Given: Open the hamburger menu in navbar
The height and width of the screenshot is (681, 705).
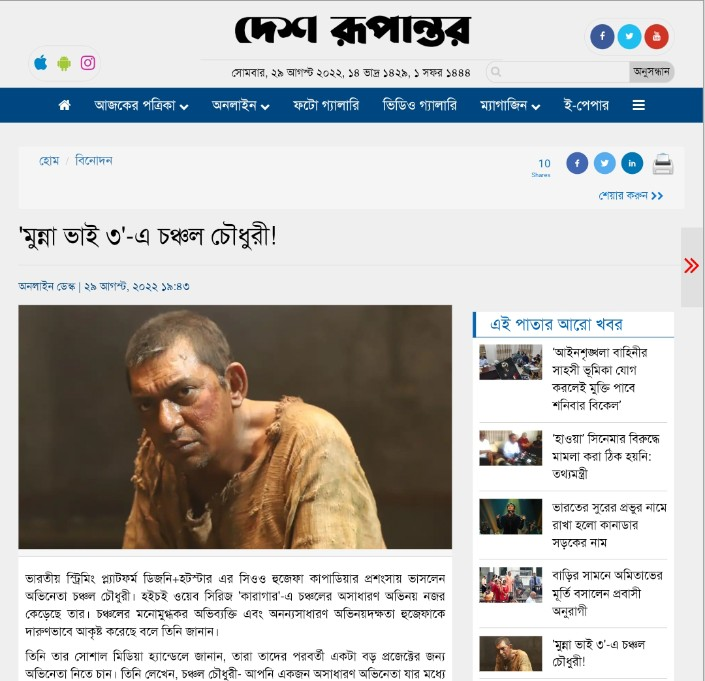Looking at the screenshot, I should 638,105.
